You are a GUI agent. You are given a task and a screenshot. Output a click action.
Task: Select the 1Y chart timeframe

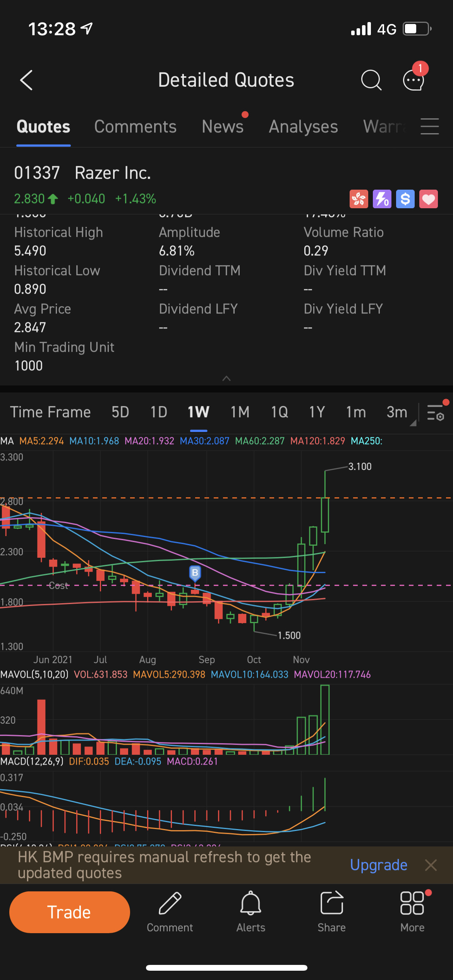click(x=317, y=412)
